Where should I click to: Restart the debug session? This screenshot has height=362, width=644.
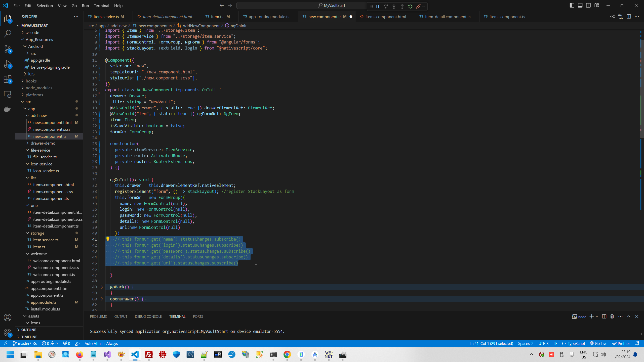[410, 7]
